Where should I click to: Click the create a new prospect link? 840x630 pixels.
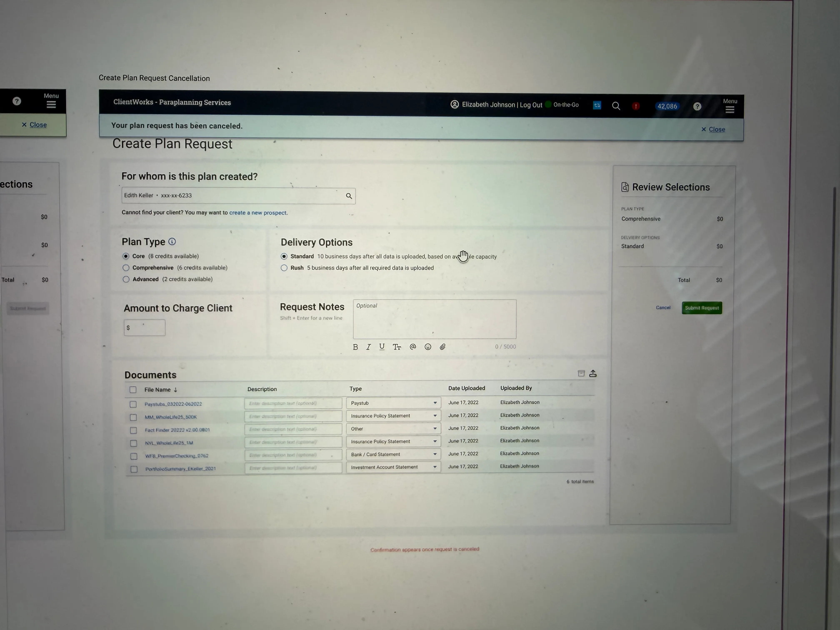pyautogui.click(x=258, y=213)
